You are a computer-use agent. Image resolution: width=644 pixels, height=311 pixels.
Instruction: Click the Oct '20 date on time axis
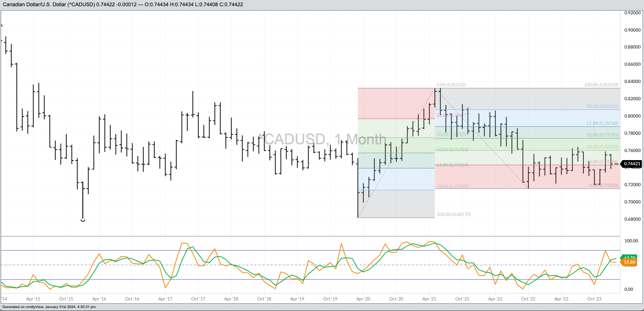pos(396,299)
